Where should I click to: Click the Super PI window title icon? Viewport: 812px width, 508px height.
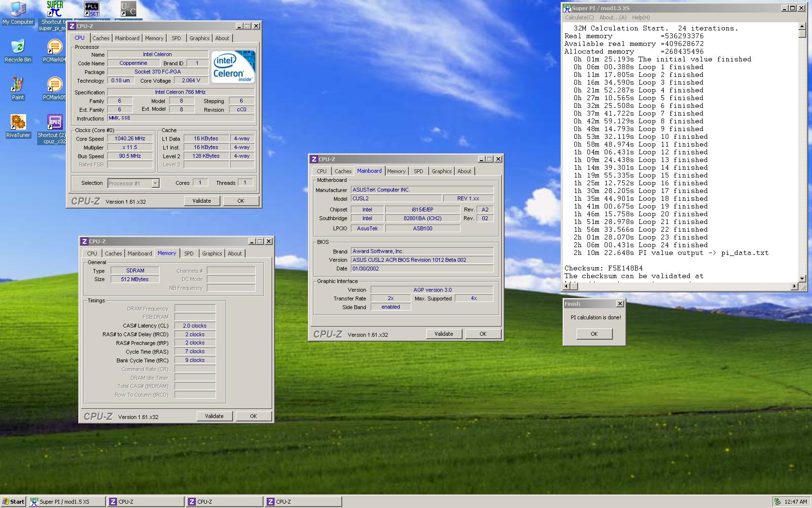click(567, 8)
